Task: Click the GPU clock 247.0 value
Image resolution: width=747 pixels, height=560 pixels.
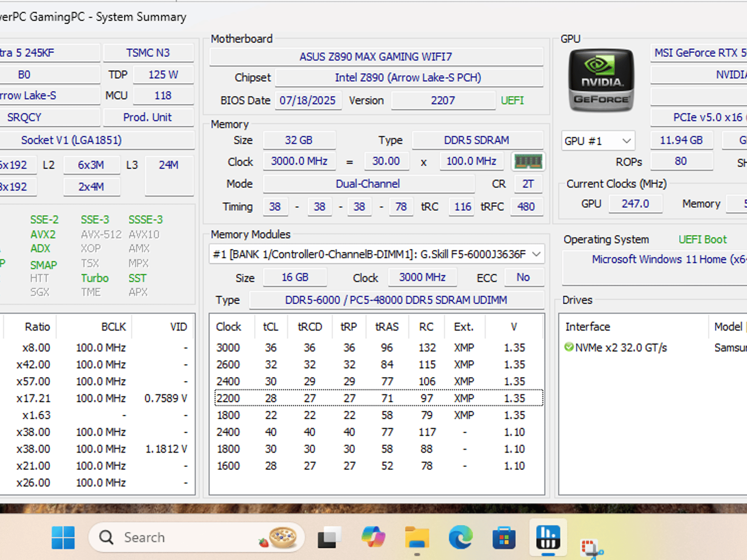Action: (x=635, y=203)
